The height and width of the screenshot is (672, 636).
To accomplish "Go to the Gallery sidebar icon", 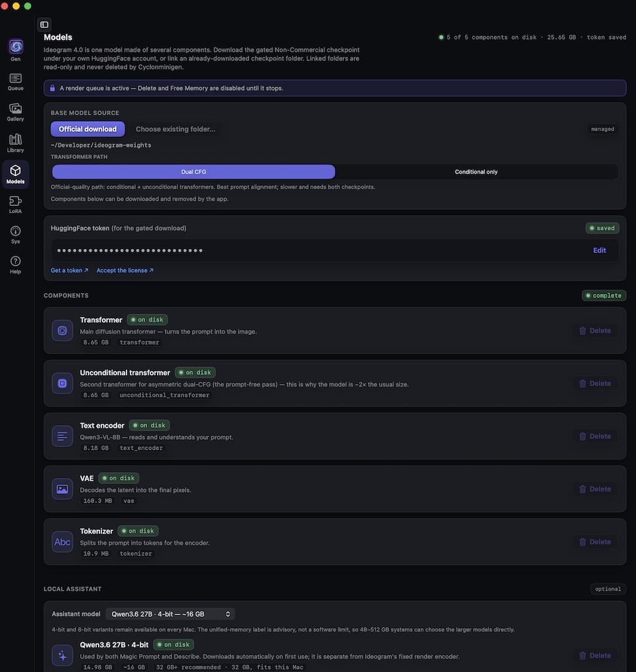I will point(15,113).
